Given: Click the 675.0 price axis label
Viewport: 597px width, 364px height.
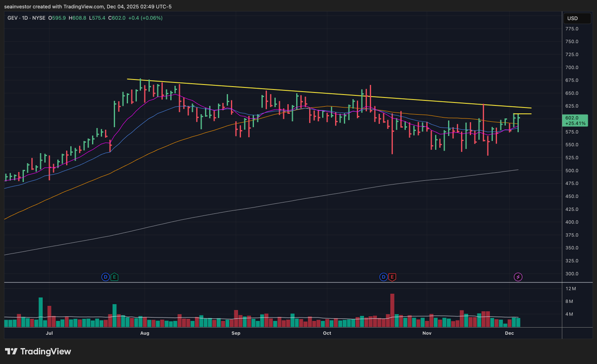Looking at the screenshot, I should 572,81.
